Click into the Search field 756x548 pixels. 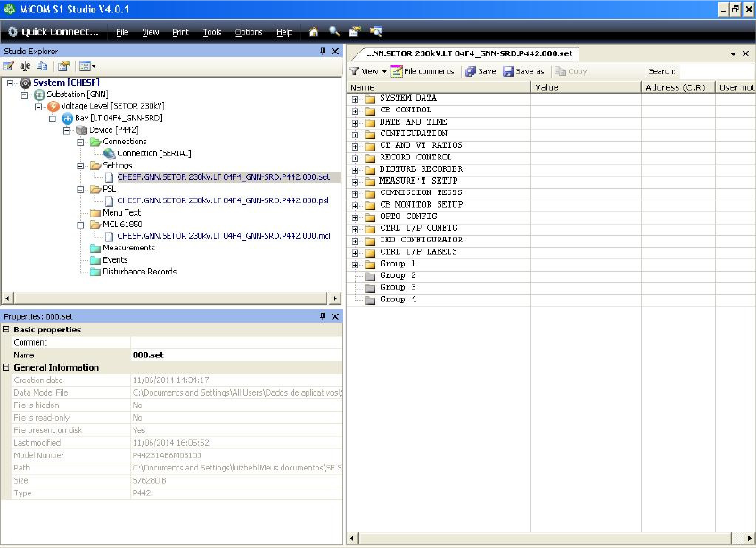pos(716,71)
